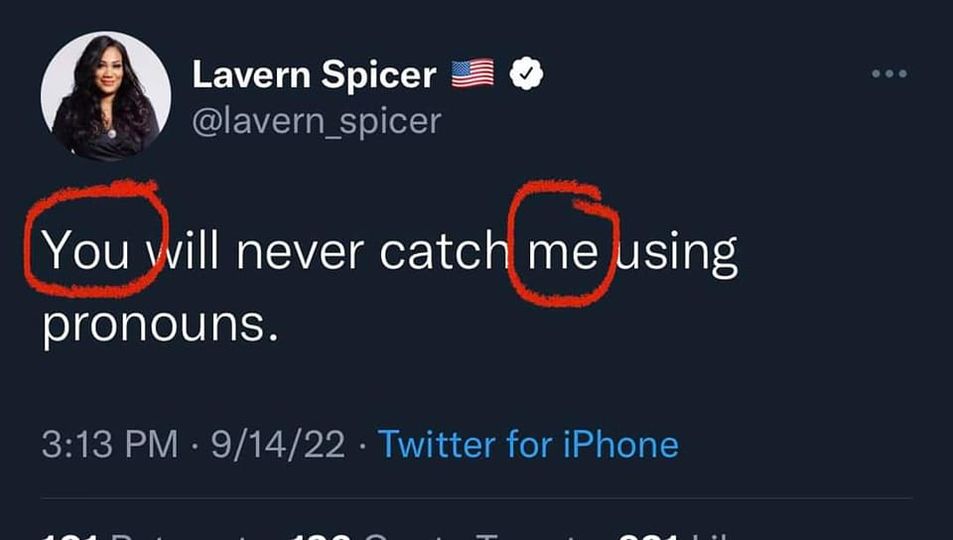953x540 pixels.
Task: Select the word "pronouns." in the tweet
Action: (x=160, y=326)
